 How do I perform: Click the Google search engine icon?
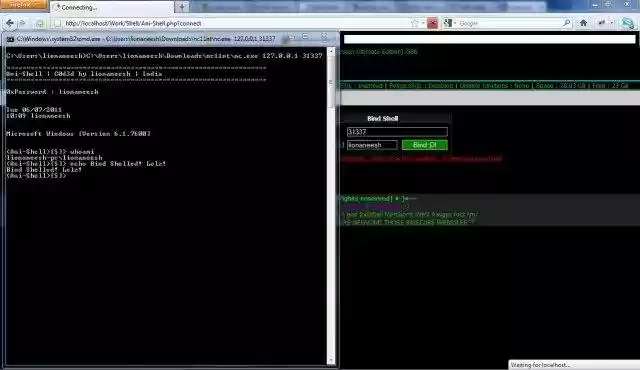pyautogui.click(x=448, y=23)
